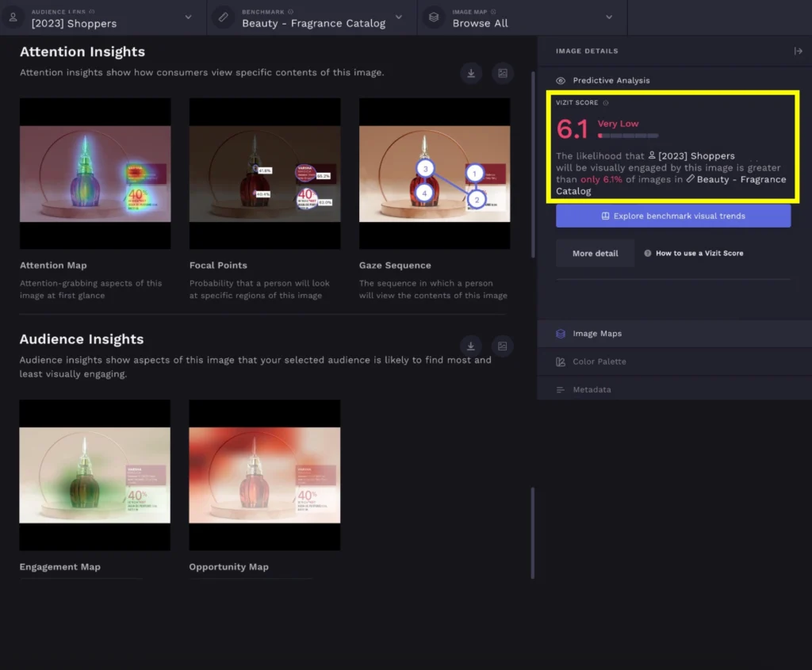Download the Attention Insights images
The image size is (812, 670).
pos(471,73)
